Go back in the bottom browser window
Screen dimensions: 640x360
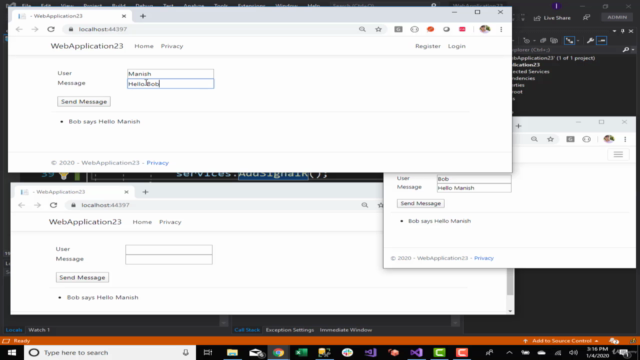coord(22,205)
